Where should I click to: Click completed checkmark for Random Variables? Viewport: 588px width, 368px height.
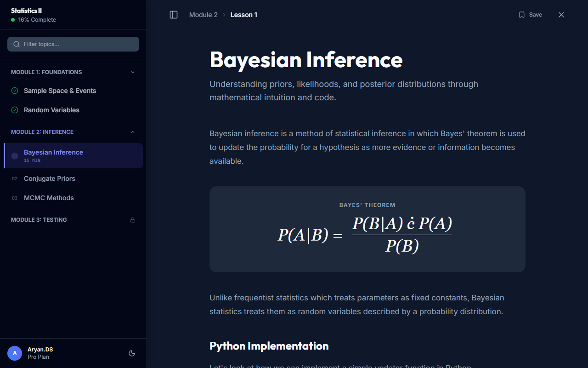(x=15, y=110)
